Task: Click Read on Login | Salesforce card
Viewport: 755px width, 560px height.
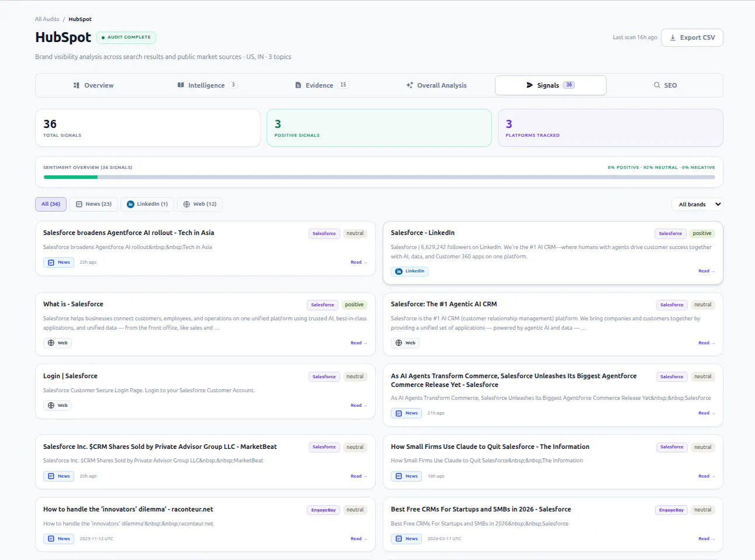Action: tap(358, 406)
